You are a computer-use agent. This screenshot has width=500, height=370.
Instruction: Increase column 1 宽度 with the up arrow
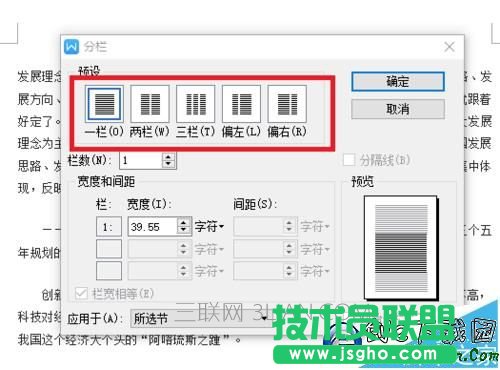coord(183,223)
